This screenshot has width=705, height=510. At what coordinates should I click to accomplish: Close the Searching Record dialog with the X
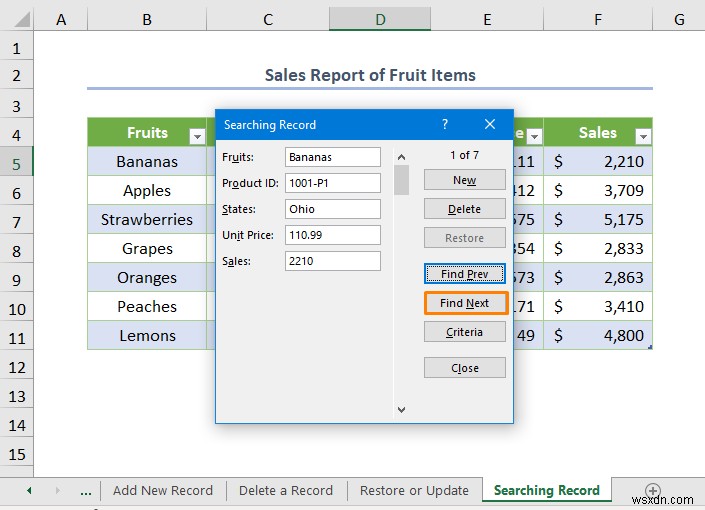(x=490, y=124)
